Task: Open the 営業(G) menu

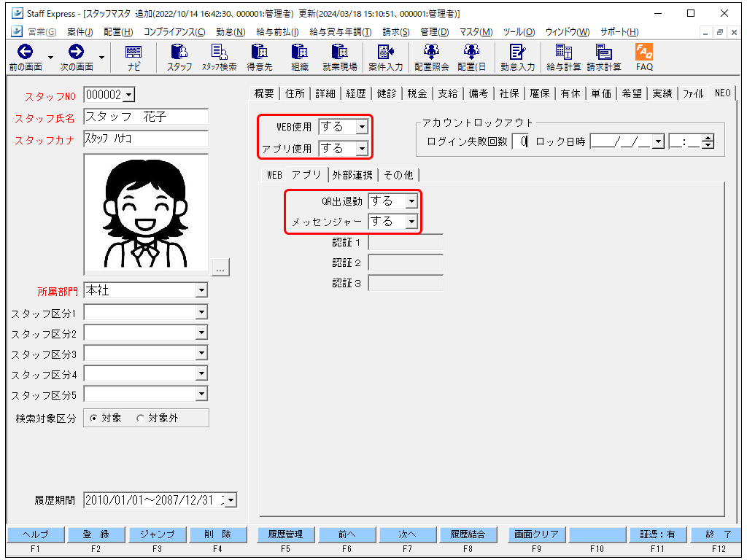Action: [x=42, y=32]
